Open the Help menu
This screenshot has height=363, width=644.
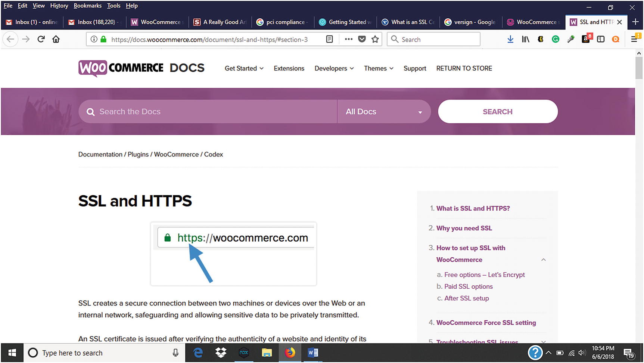click(132, 6)
